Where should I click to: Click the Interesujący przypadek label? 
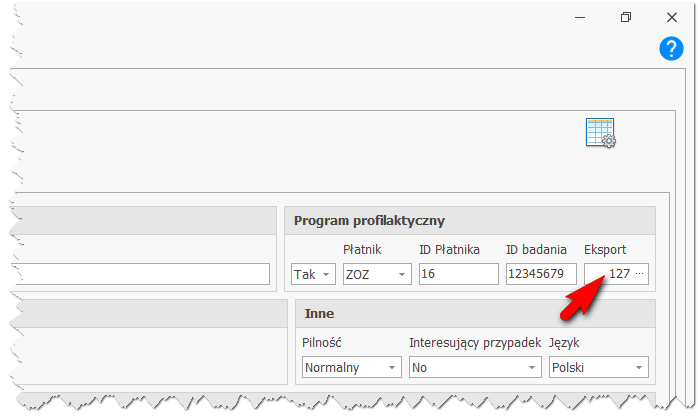tap(475, 343)
